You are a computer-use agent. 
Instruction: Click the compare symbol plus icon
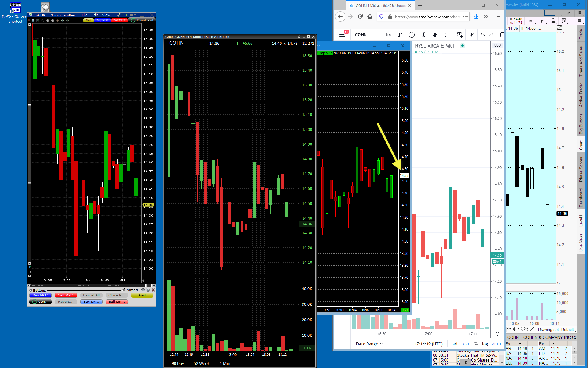pos(412,35)
